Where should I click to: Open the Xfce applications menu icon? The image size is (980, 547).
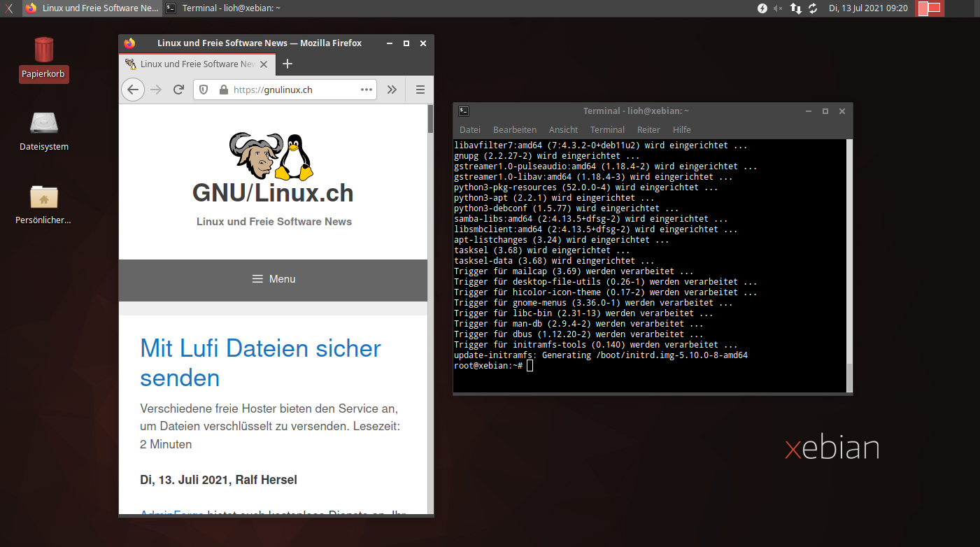click(8, 8)
